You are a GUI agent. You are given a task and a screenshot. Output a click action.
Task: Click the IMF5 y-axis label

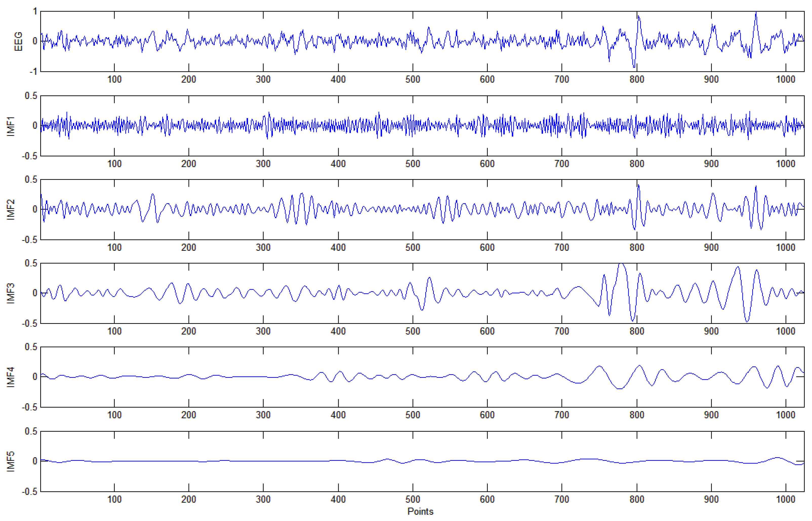point(11,461)
